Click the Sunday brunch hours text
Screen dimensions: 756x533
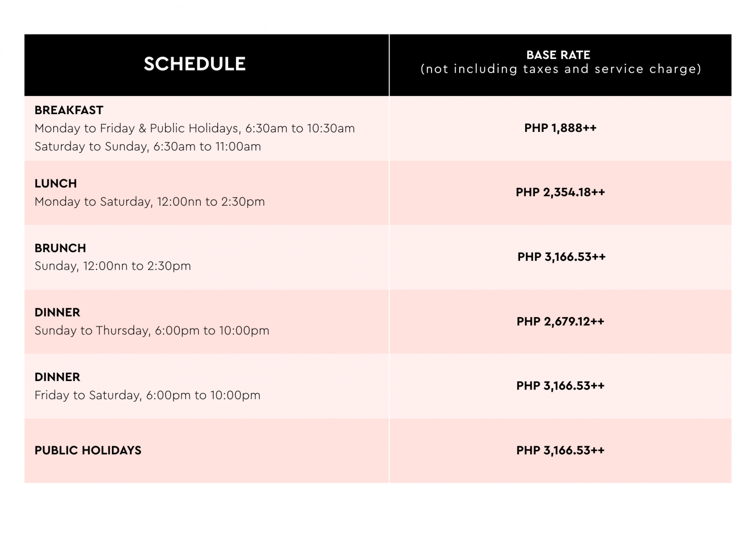pyautogui.click(x=113, y=266)
